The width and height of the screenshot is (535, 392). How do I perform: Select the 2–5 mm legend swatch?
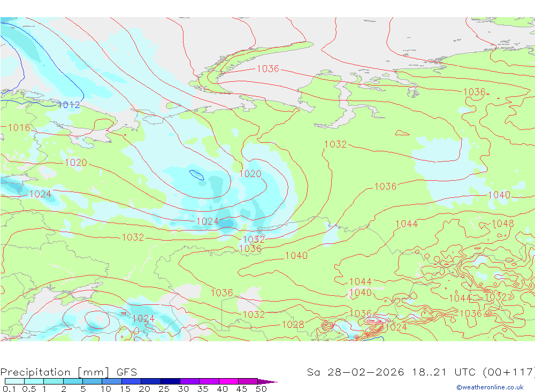[x=73, y=381]
